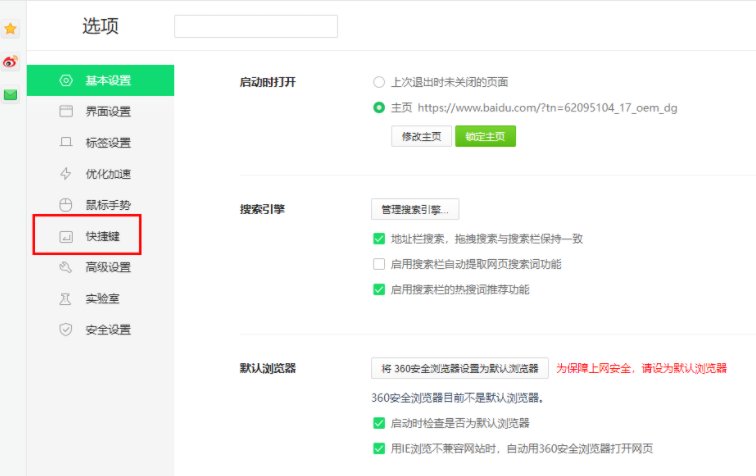The height and width of the screenshot is (476, 756).
Task: Click the 鼠标手势 mouse icon
Action: pyautogui.click(x=66, y=205)
